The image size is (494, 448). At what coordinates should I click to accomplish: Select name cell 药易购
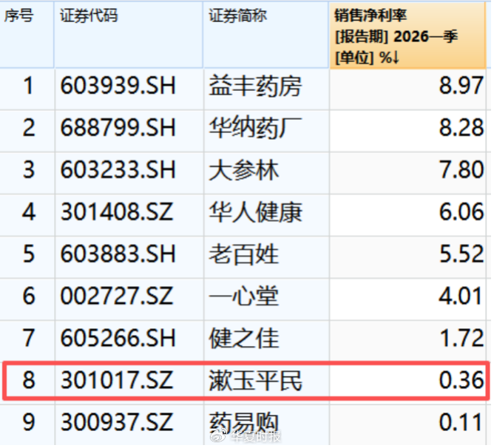(266, 425)
